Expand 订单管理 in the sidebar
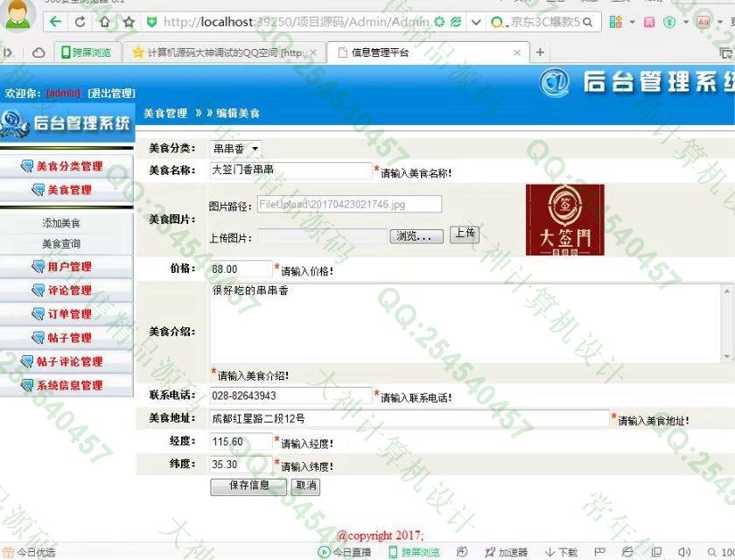The height and width of the screenshot is (560, 735). (69, 313)
